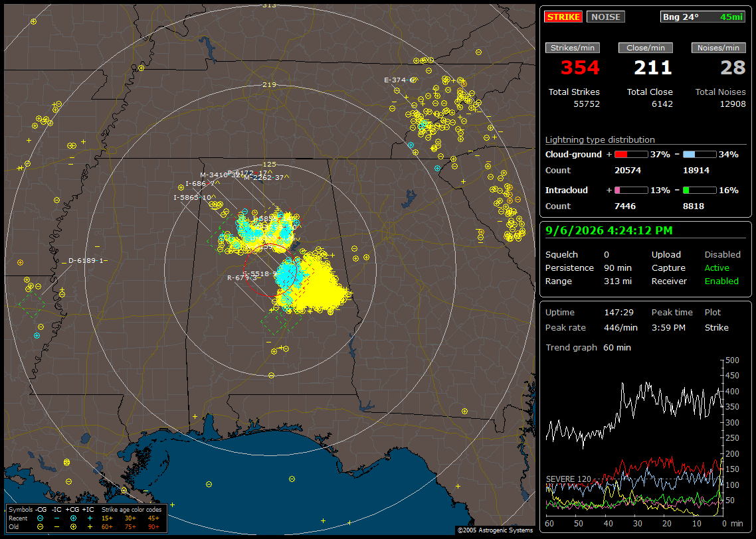Click the green negative intracloud percentage bar
Viewport: 756px width, 539px height.
(x=700, y=191)
